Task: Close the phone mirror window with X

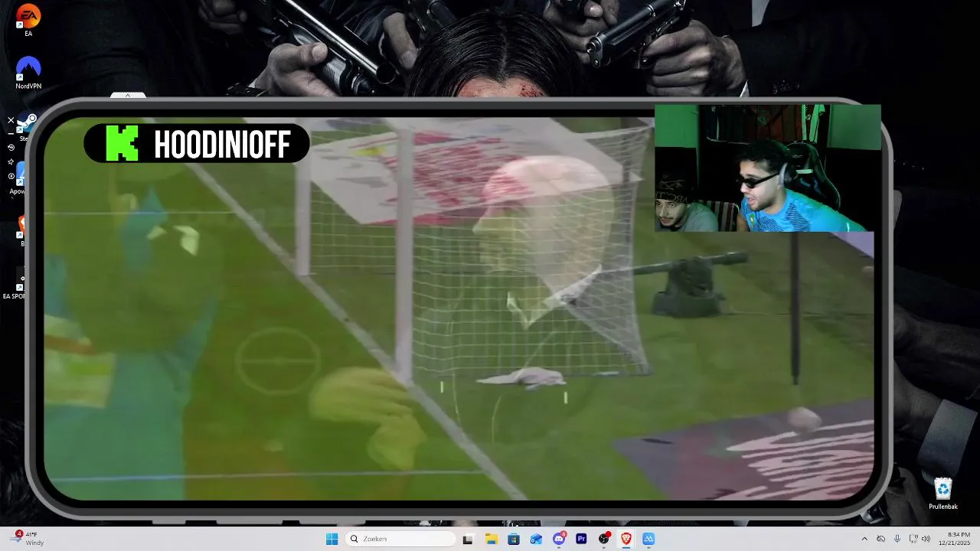Action: pos(11,120)
